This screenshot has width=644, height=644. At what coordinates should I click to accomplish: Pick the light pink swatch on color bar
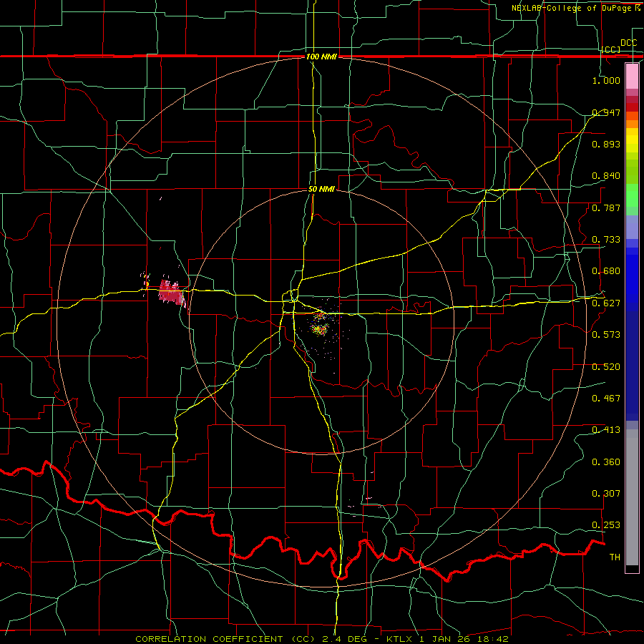click(632, 76)
